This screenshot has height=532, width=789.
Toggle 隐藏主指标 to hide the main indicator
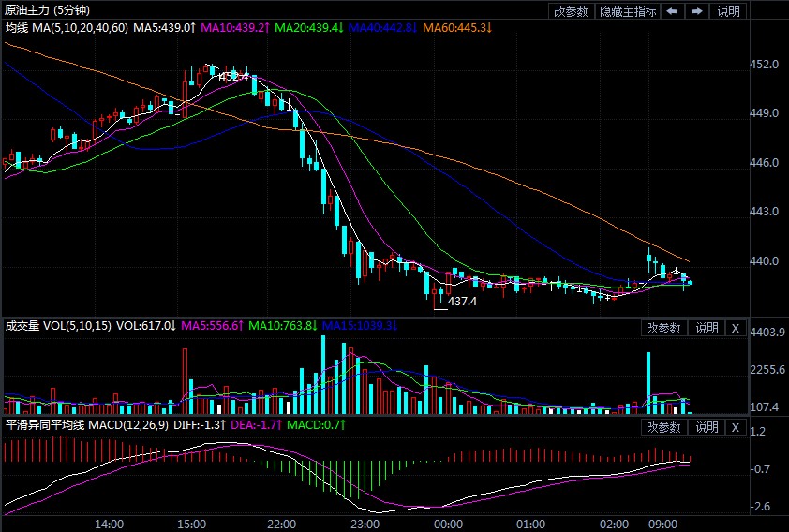pyautogui.click(x=627, y=11)
